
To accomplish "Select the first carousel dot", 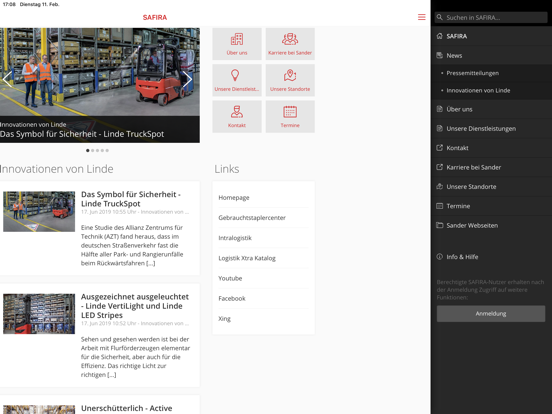I will pos(88,150).
